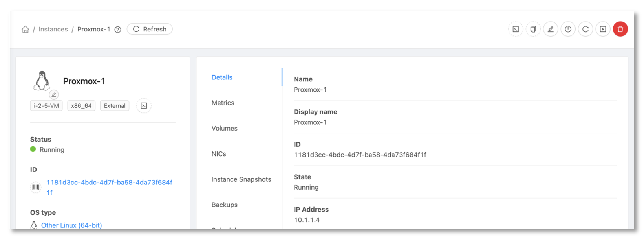
Task: Reboot the instance with the circular arrow icon
Action: 585,29
